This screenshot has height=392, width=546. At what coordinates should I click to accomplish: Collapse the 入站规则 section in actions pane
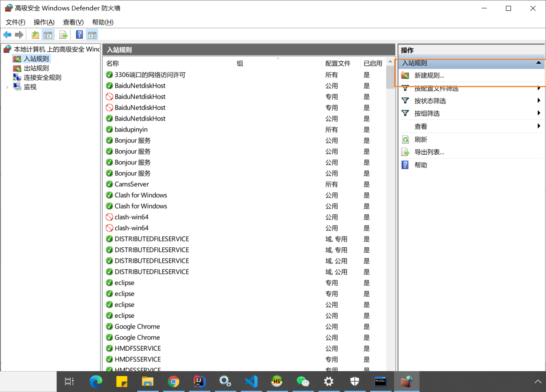click(539, 63)
